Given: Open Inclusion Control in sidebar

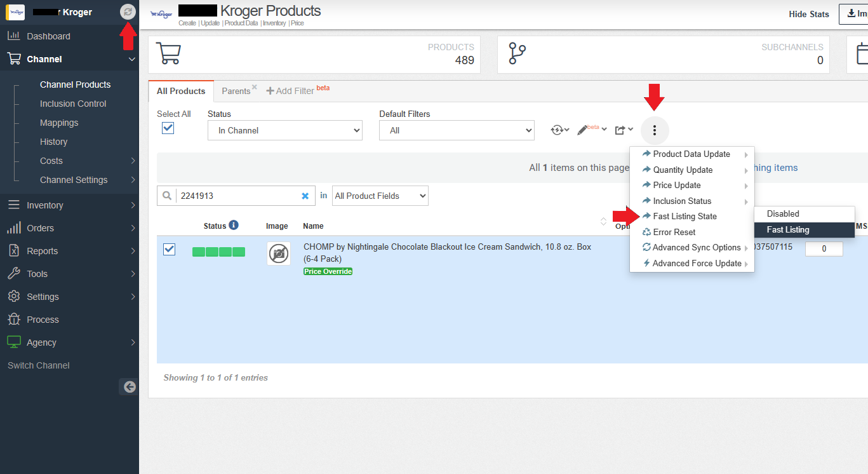Looking at the screenshot, I should coord(73,104).
